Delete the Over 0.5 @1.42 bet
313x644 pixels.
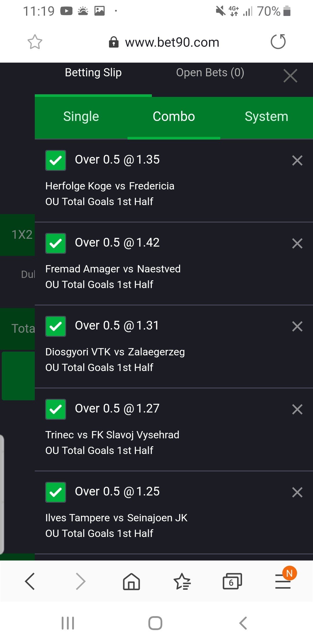[297, 243]
